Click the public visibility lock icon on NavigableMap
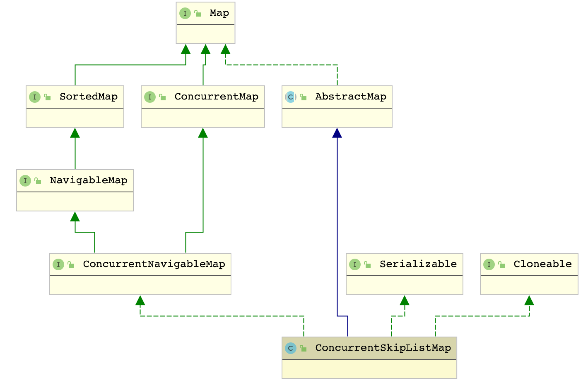This screenshot has width=588, height=388. (38, 181)
